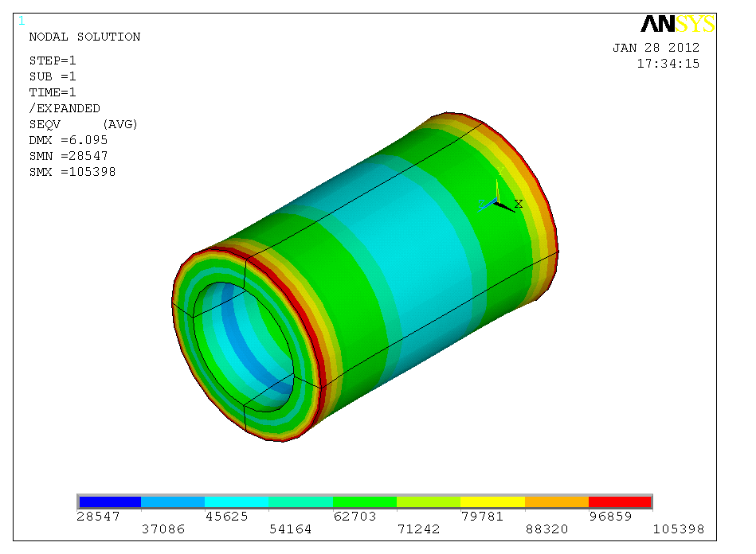Click the SUB =1 label
Screen dimensions: 756x554
[x=53, y=76]
